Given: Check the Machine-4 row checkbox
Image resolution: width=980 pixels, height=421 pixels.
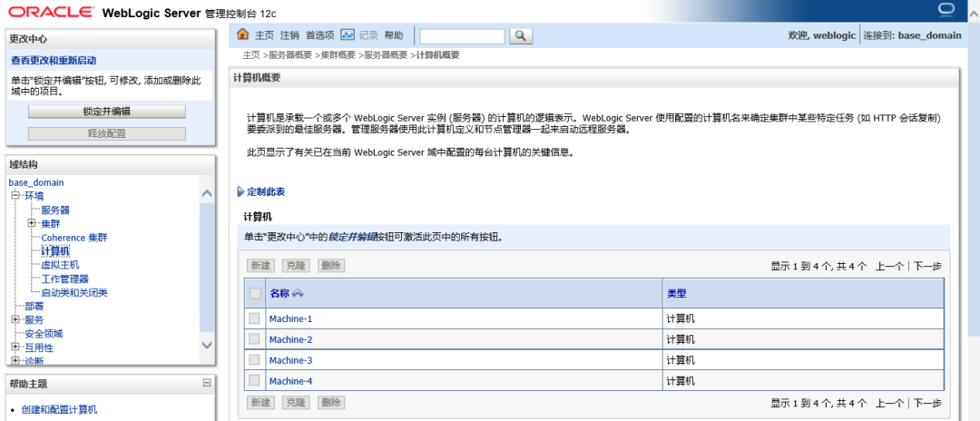Looking at the screenshot, I should click(254, 380).
